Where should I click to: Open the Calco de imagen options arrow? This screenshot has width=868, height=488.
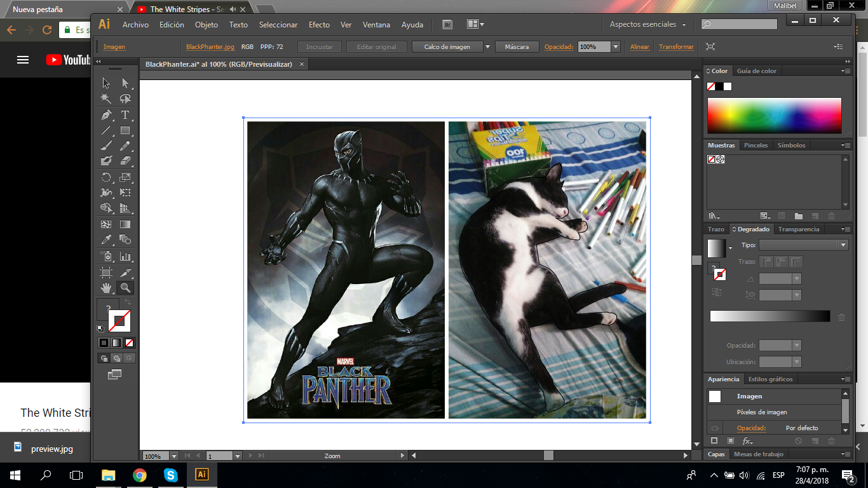487,47
